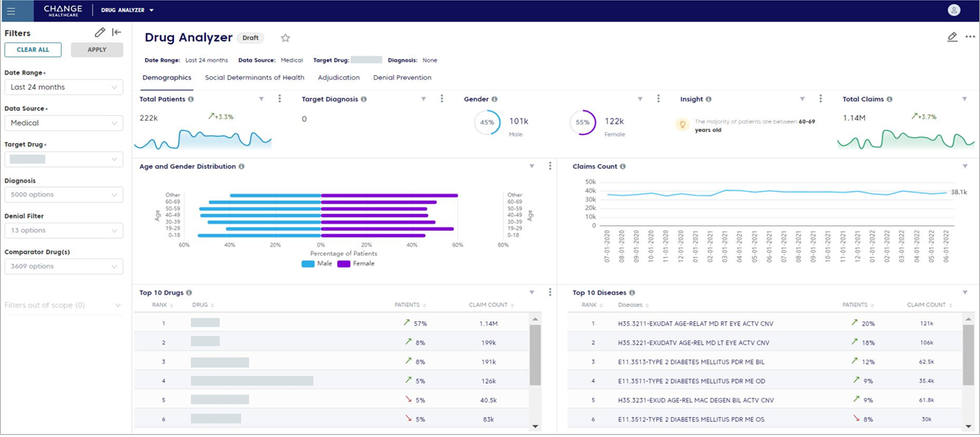Open the Date Range dropdown
Image resolution: width=980 pixels, height=437 pixels.
point(63,87)
